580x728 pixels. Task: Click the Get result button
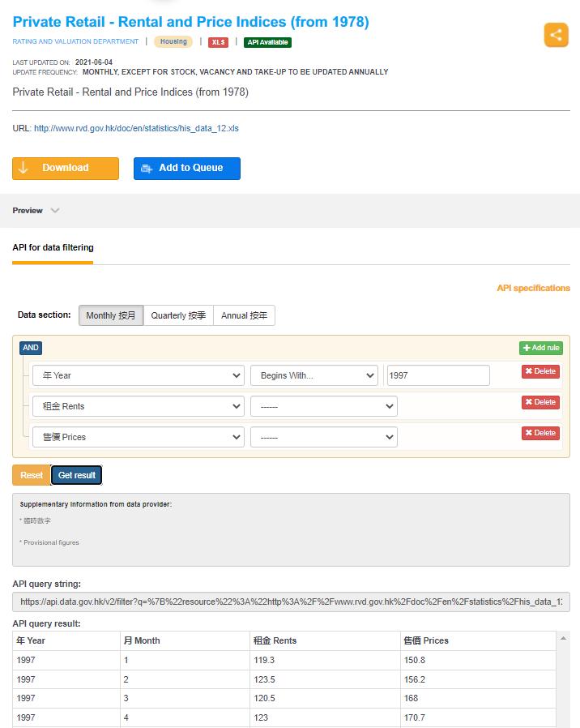(x=77, y=475)
